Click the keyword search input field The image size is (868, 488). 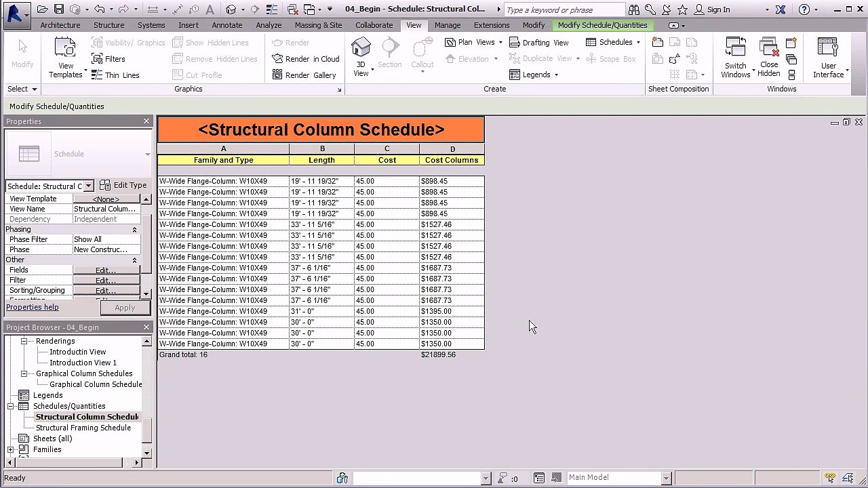click(564, 9)
